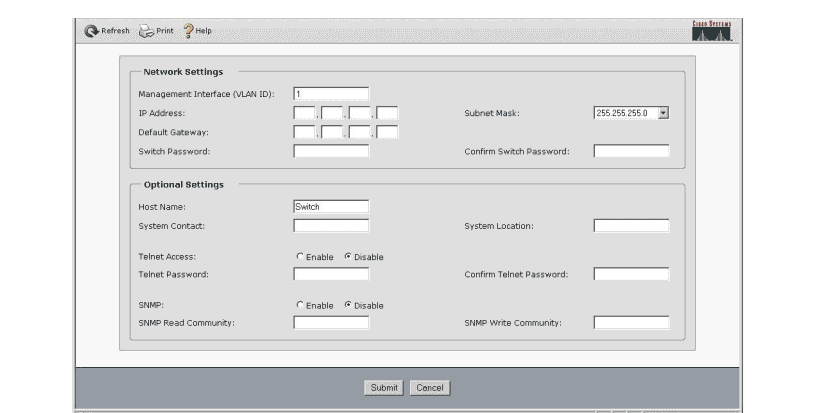Click the Refresh icon in toolbar
Viewport: 830px width, 413px height.
point(92,29)
